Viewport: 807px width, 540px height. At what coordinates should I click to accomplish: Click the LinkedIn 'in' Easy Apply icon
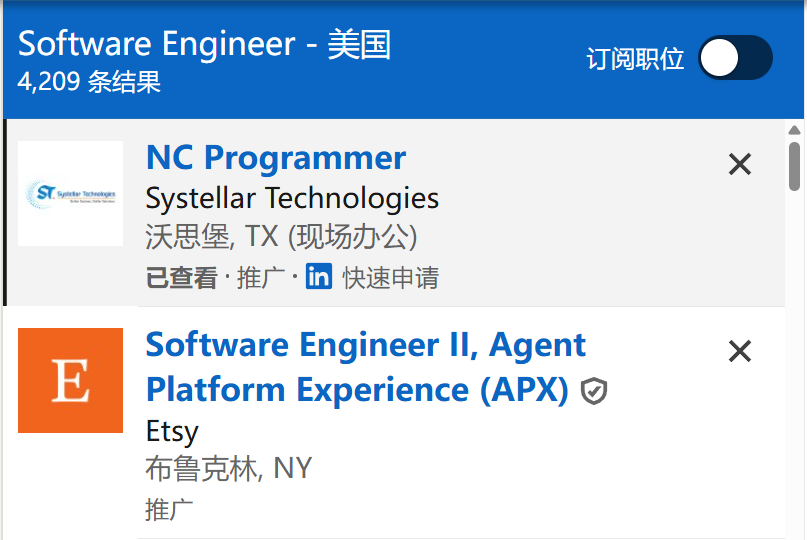pyautogui.click(x=319, y=276)
